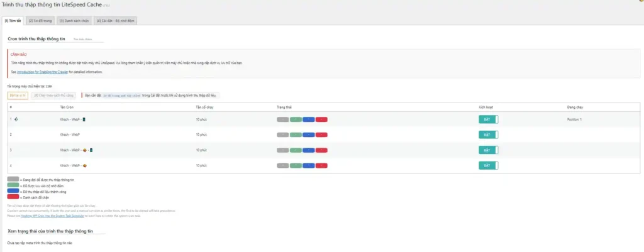Switch to '[2] Sơ đồ trang' tab
This screenshot has height=252, width=644.
(x=39, y=21)
